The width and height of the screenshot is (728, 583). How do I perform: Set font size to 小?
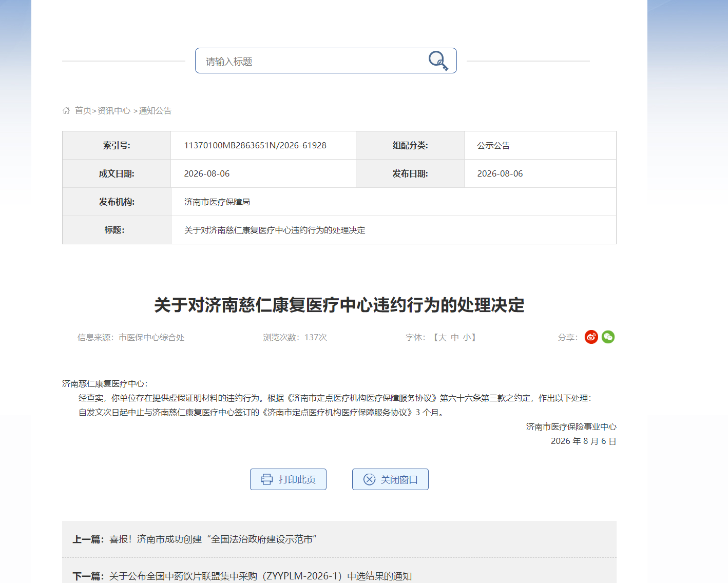tap(467, 337)
